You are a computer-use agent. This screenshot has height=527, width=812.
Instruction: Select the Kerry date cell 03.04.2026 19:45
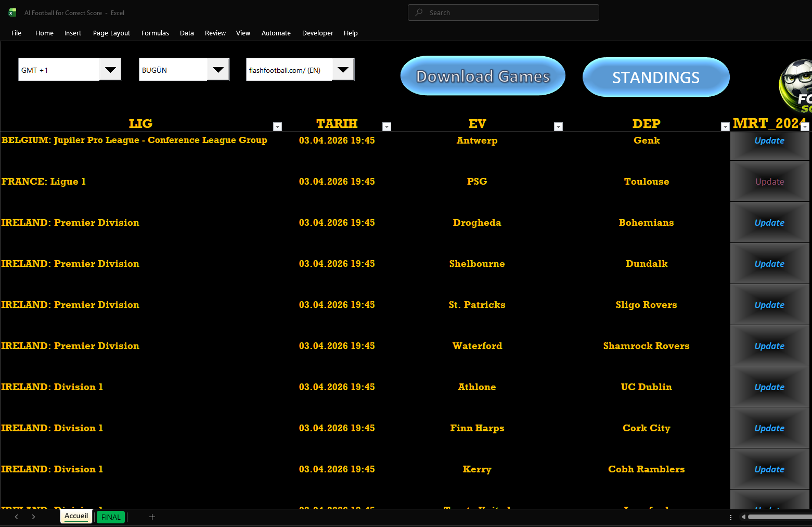(337, 469)
